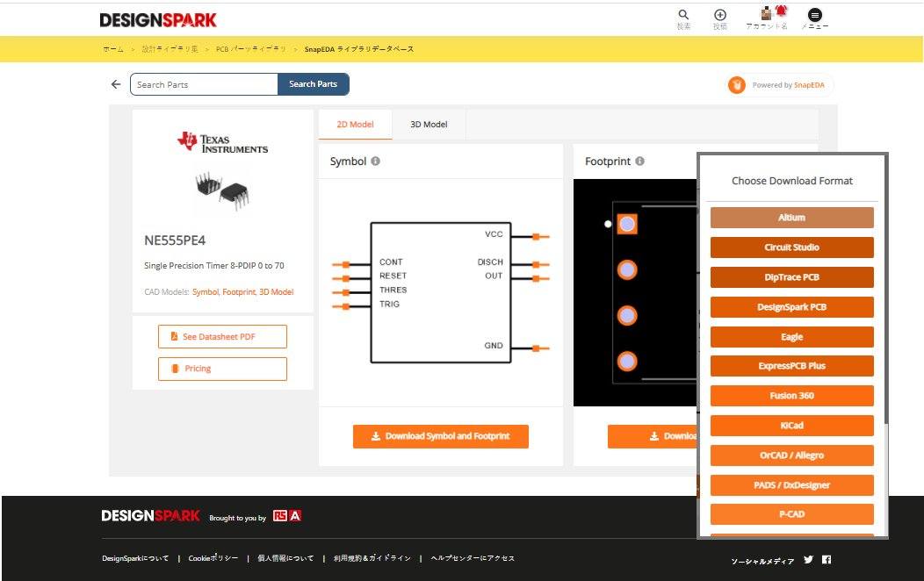The image size is (924, 581).
Task: Open the Footprint CAD model link
Action: pyautogui.click(x=239, y=292)
